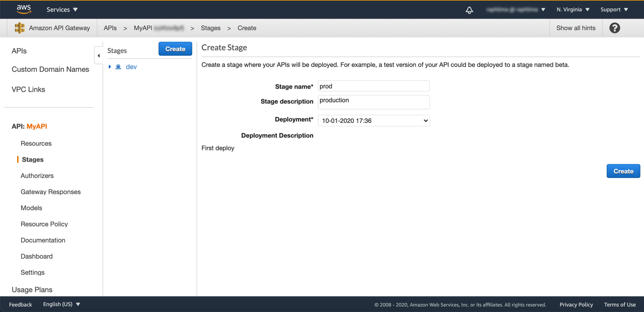Click the AWS logo
The height and width of the screenshot is (312, 644).
pyautogui.click(x=24, y=9)
